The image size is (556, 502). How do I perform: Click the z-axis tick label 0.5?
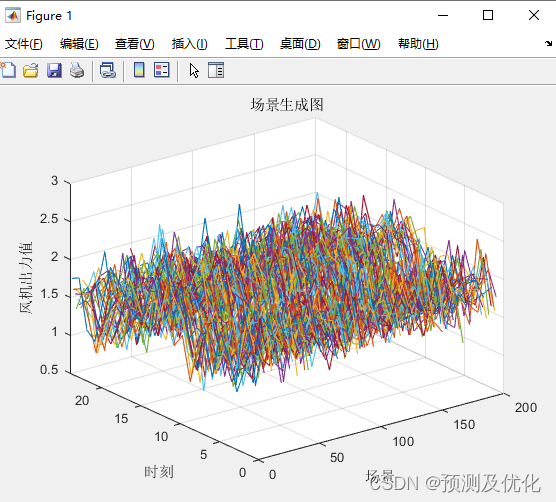tap(49, 370)
